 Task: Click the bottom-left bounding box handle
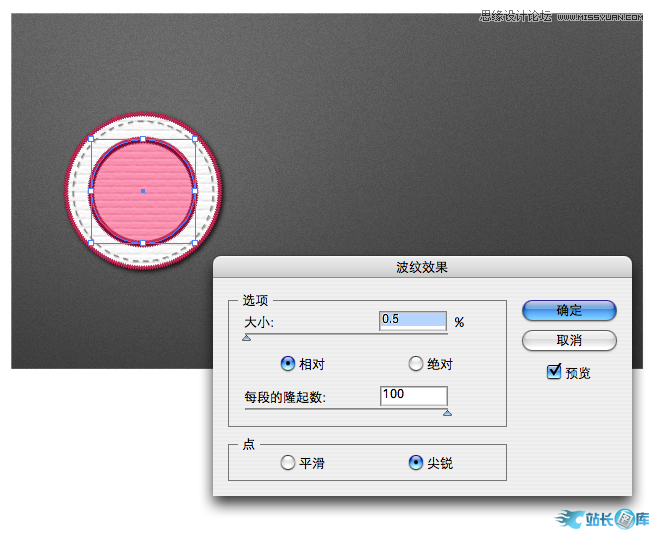click(91, 242)
